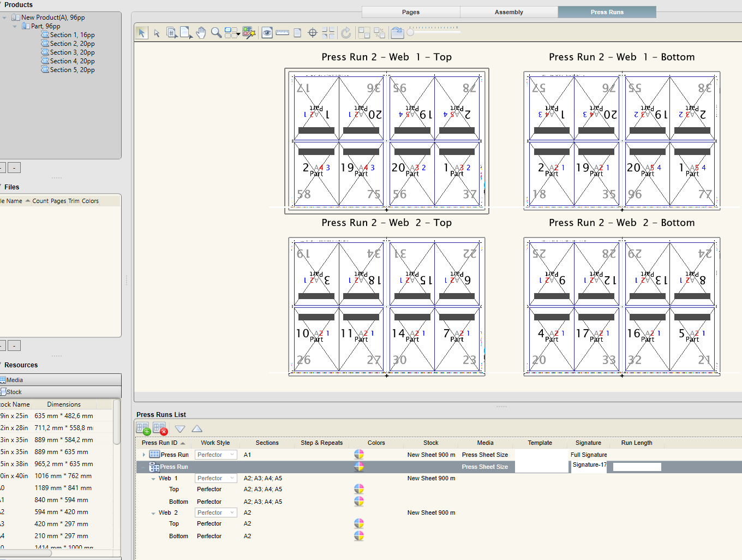This screenshot has width=742, height=560.
Task: Select the Press Runs tab
Action: [607, 12]
